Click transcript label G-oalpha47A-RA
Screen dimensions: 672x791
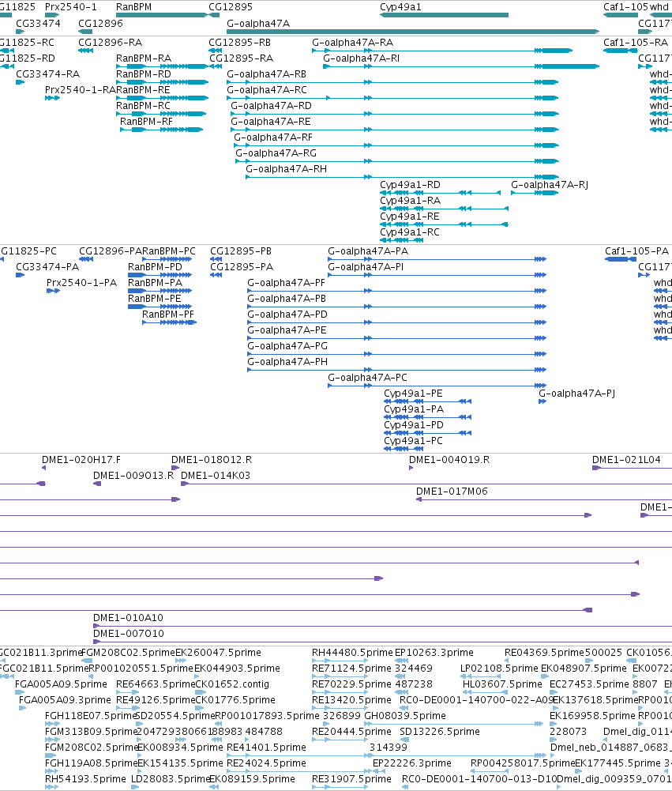click(352, 43)
